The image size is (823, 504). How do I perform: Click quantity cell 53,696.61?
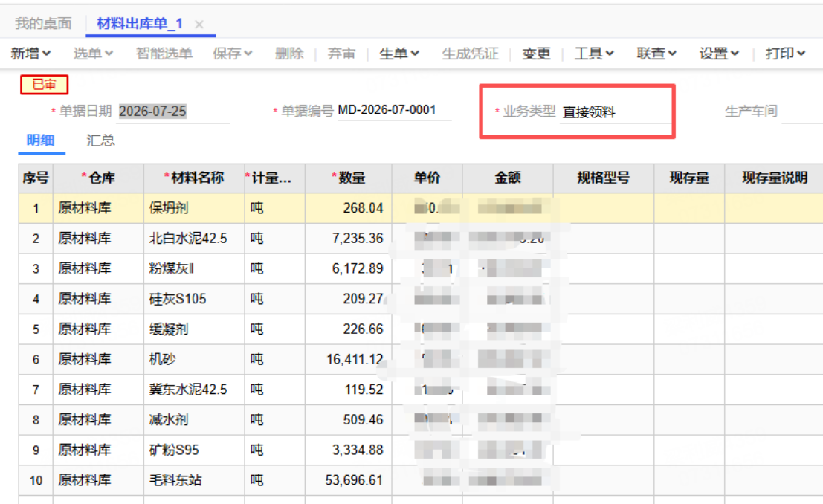(x=349, y=480)
